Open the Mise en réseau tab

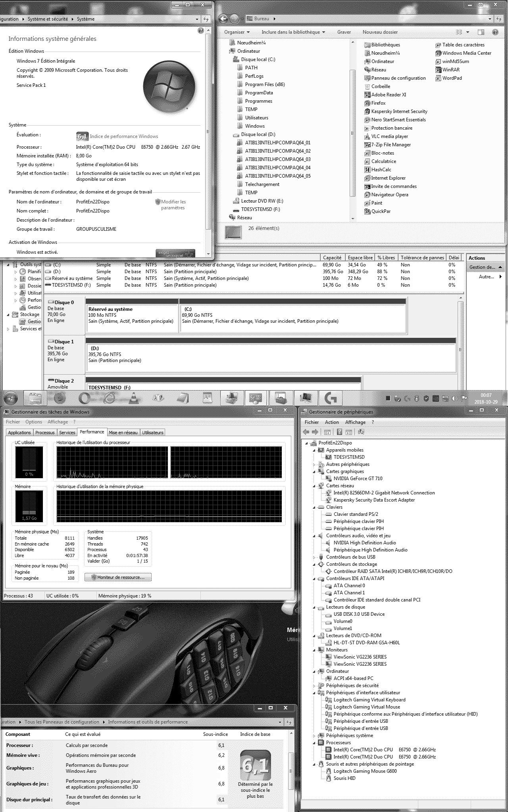tap(123, 433)
